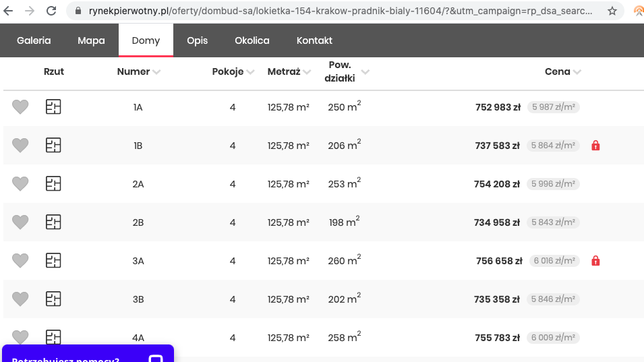
Task: Favorite house 1A with heart icon
Action: (x=20, y=107)
